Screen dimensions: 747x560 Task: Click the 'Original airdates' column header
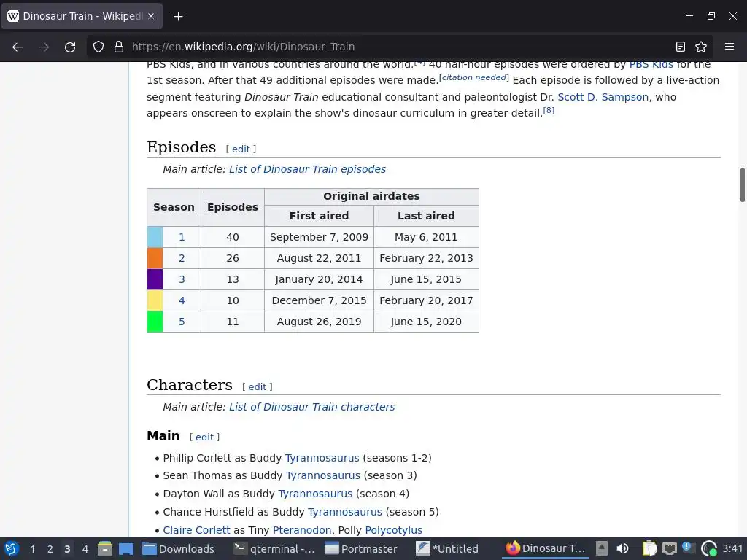click(x=371, y=196)
